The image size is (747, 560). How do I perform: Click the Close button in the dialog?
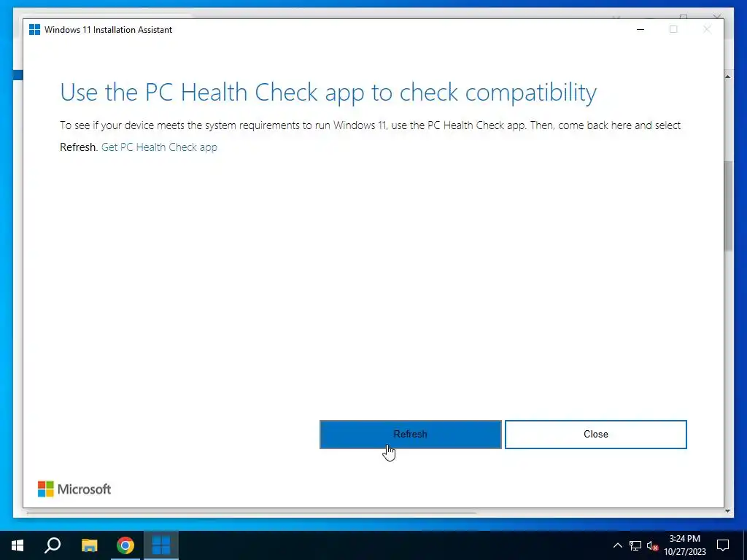[595, 435]
